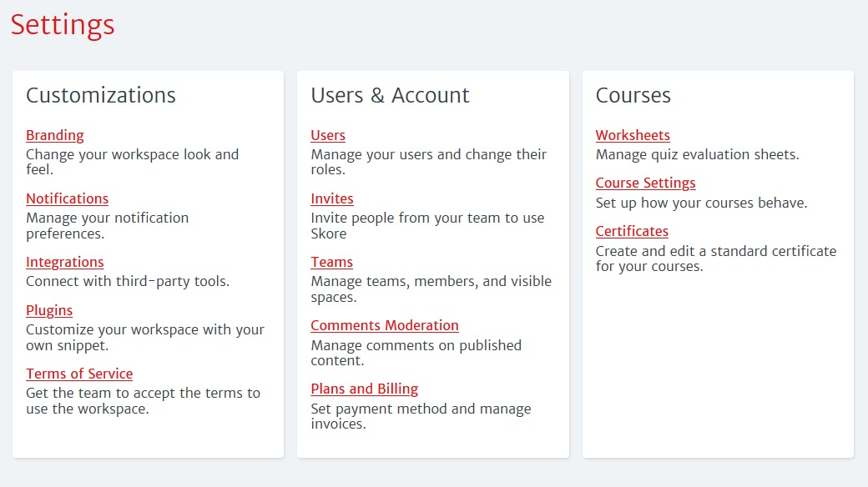Click 'Connect with third-party tools' description
868x487 pixels.
click(128, 282)
